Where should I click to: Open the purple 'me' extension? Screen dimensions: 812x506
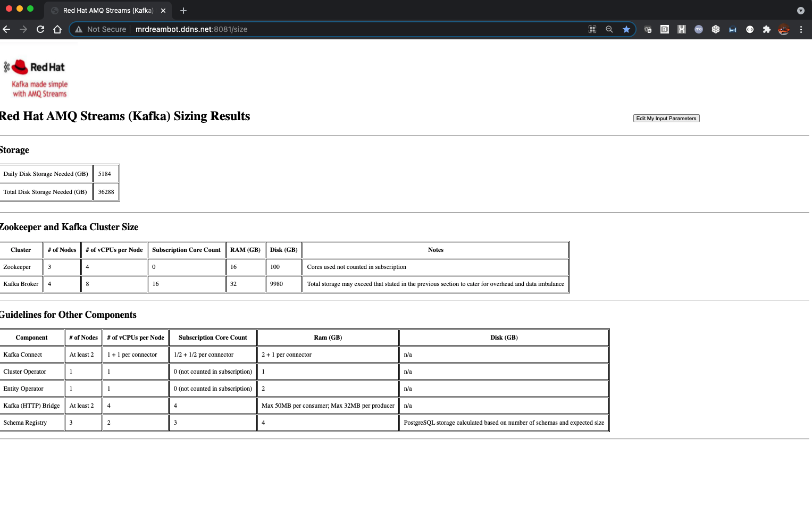point(699,29)
